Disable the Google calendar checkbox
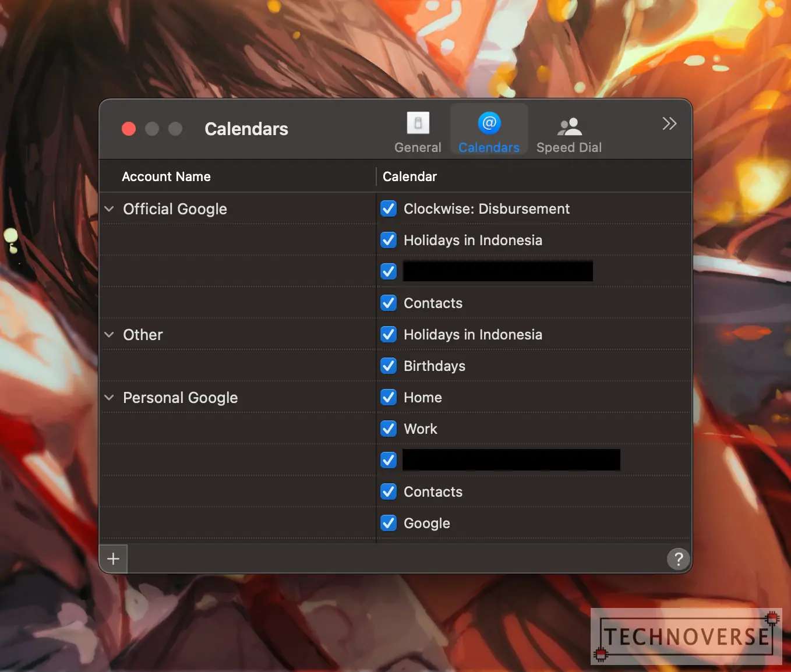This screenshot has width=791, height=672. pyautogui.click(x=389, y=523)
